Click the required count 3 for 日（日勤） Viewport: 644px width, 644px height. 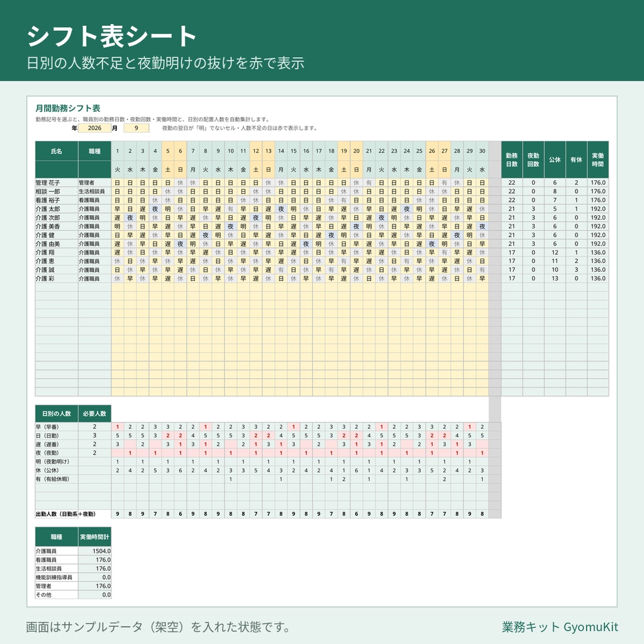(x=95, y=435)
